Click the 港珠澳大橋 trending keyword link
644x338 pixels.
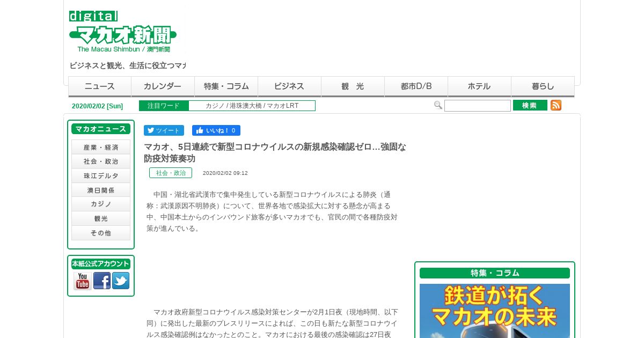tap(246, 106)
